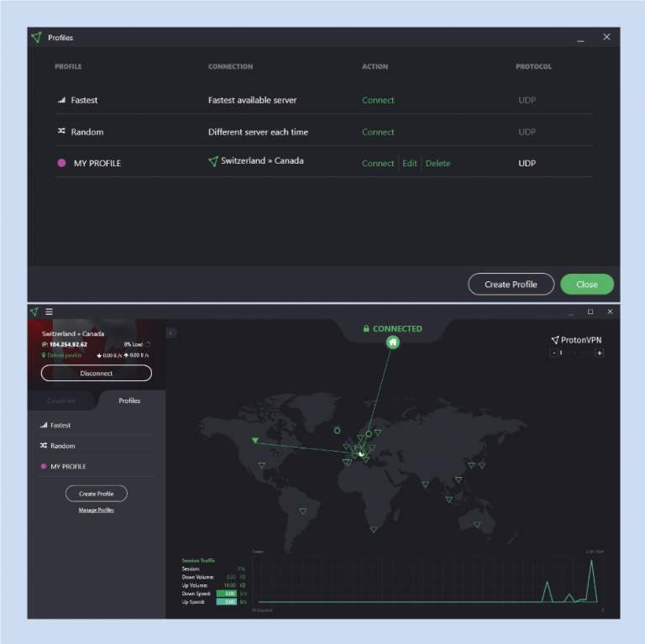Switch to the Countries tab
Screen dimensions: 645x644
coord(60,401)
